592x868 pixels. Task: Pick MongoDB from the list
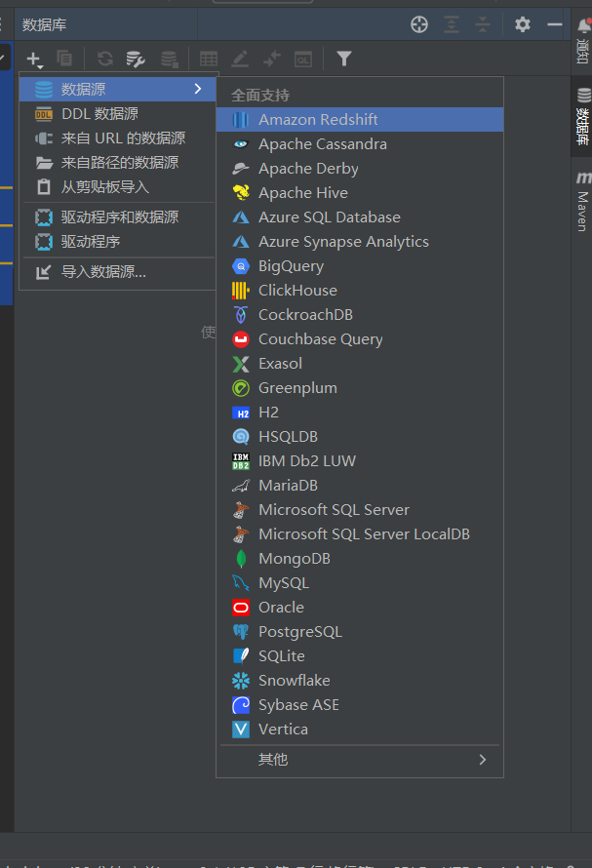coord(294,559)
